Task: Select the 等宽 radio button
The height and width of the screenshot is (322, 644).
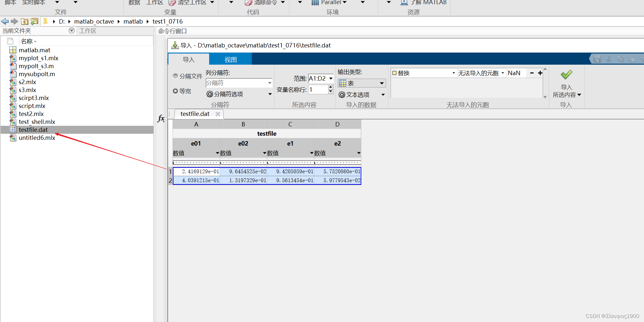Action: coord(175,91)
